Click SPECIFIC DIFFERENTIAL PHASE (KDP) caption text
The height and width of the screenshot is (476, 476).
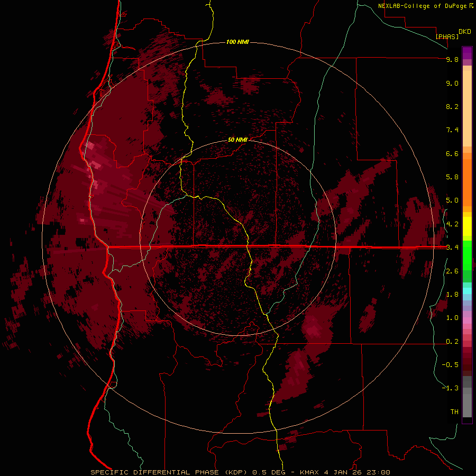pos(170,472)
